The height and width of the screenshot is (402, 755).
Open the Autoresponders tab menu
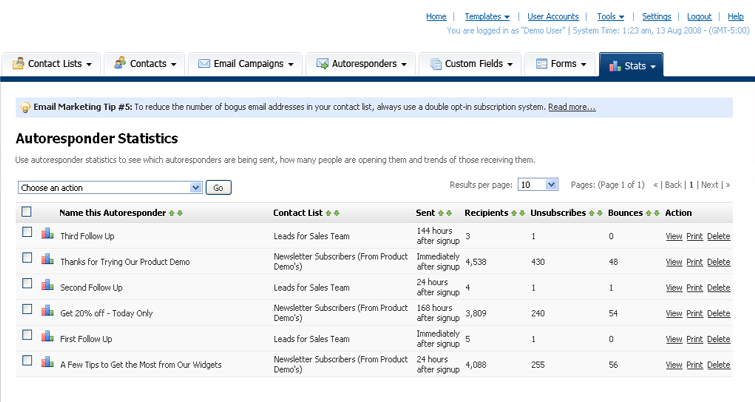361,64
